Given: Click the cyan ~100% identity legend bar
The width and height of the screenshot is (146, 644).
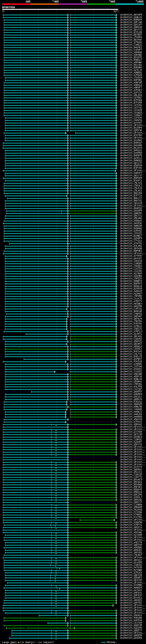Looking at the screenshot, I should pyautogui.click(x=130, y=4).
